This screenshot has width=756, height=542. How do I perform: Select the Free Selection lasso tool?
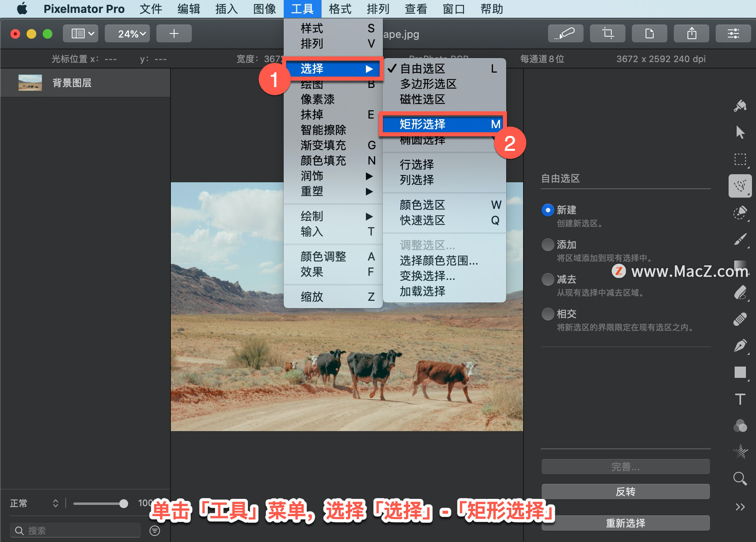coord(740,186)
